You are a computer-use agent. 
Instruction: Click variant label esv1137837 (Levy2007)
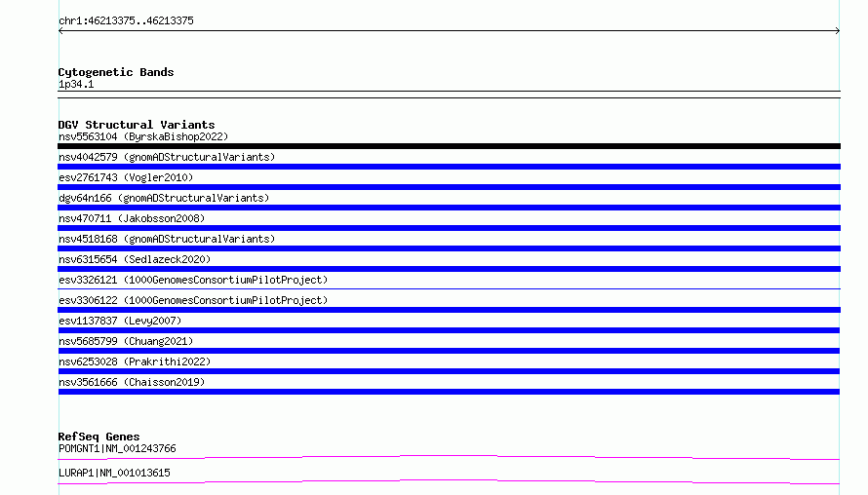pos(120,321)
